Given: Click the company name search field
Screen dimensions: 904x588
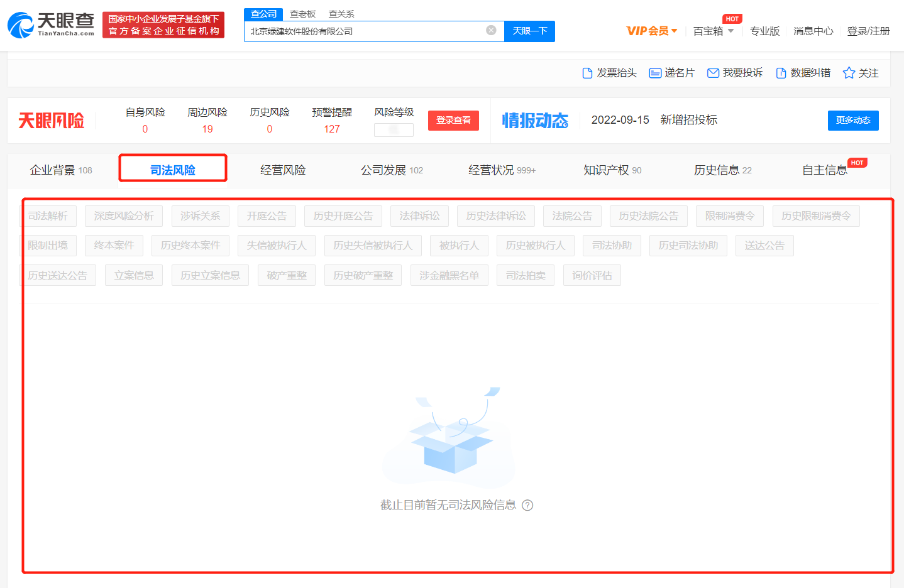Looking at the screenshot, I should point(365,31).
